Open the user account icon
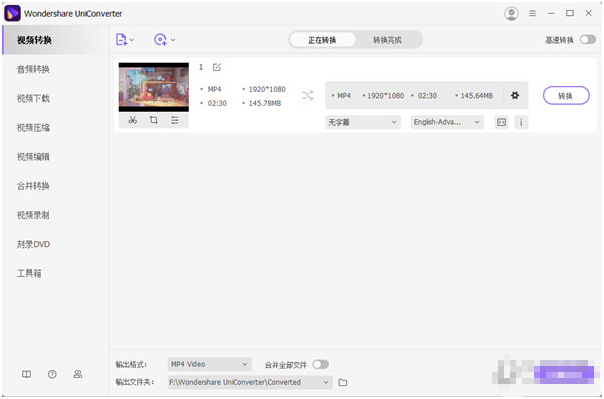604x399 pixels. pyautogui.click(x=511, y=13)
